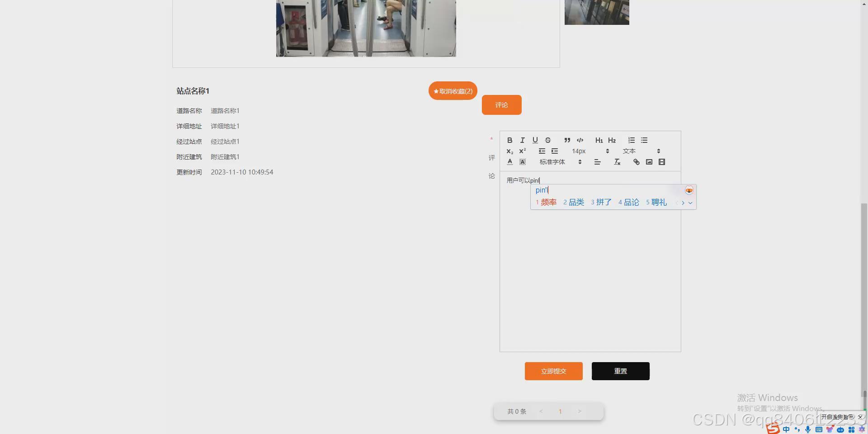Go to next page of IME candidates
868x434 pixels.
click(x=683, y=203)
